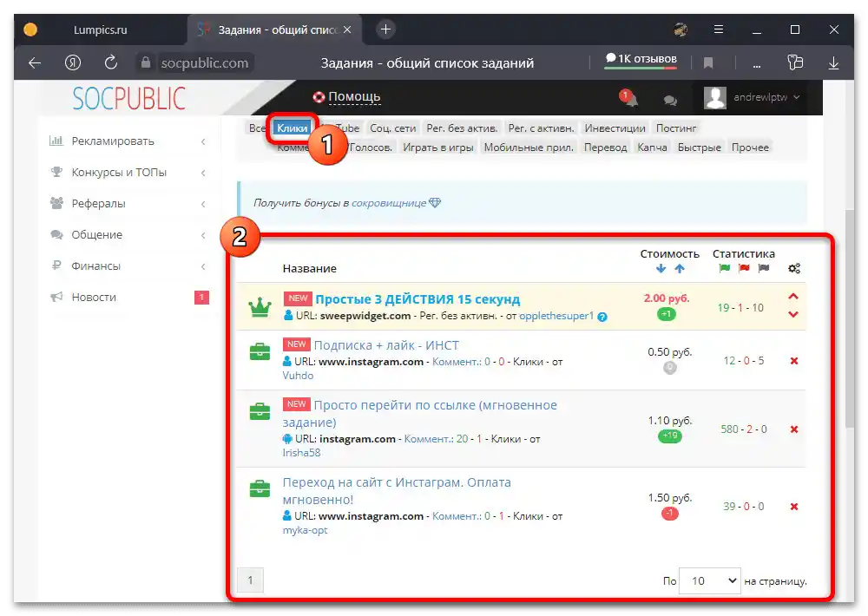The height and width of the screenshot is (616, 868).
Task: Open the myka-opt author profile
Action: pyautogui.click(x=305, y=530)
